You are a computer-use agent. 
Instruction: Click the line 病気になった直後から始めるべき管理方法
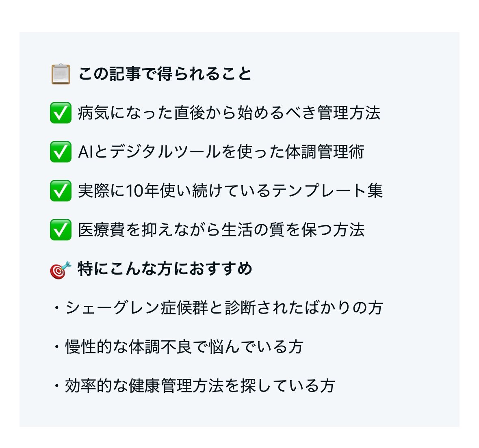point(229,113)
